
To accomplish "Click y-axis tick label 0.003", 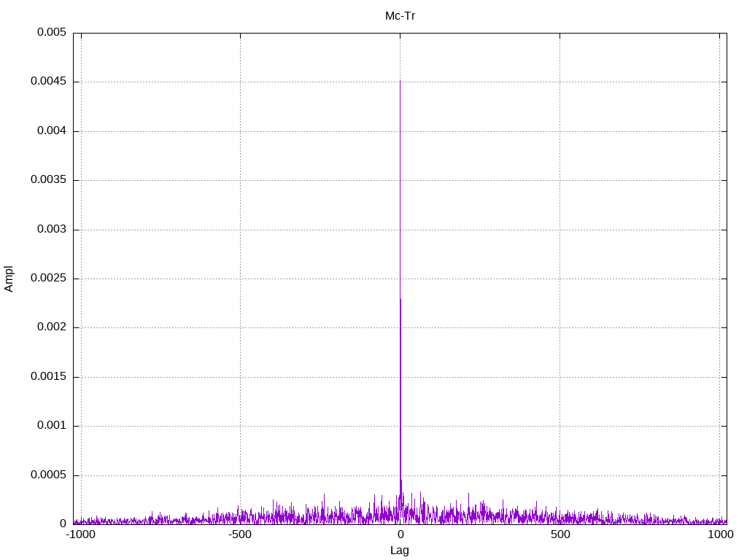I will coord(52,229).
